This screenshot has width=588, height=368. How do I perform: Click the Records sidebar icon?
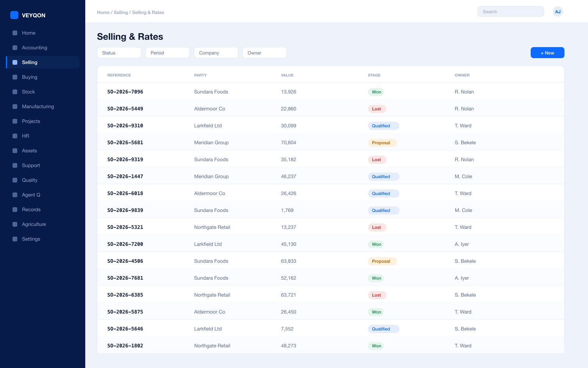(x=15, y=209)
